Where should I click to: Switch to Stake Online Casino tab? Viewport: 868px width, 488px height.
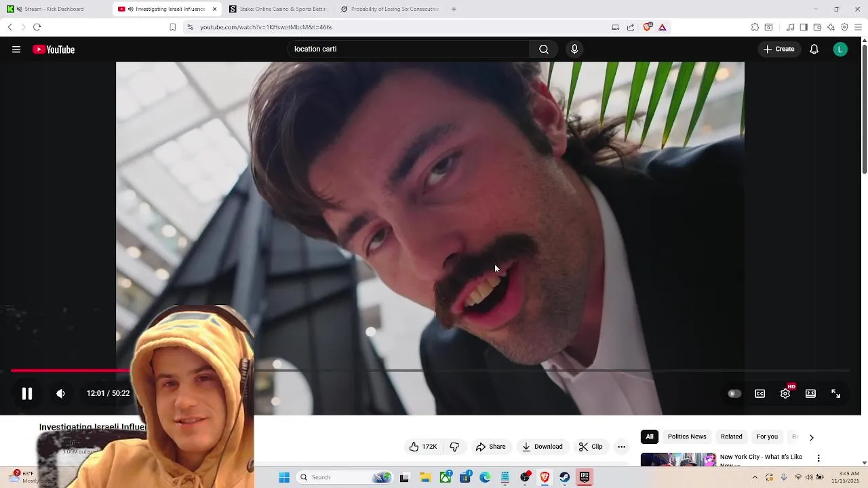click(x=278, y=9)
